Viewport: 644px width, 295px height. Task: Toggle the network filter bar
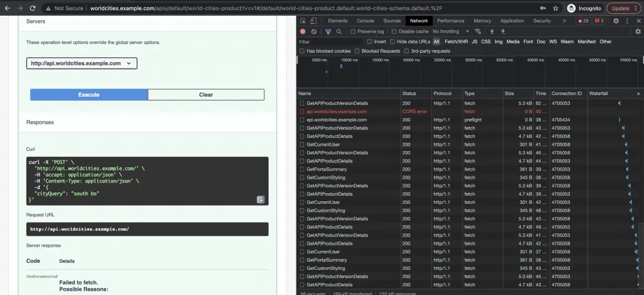click(328, 31)
